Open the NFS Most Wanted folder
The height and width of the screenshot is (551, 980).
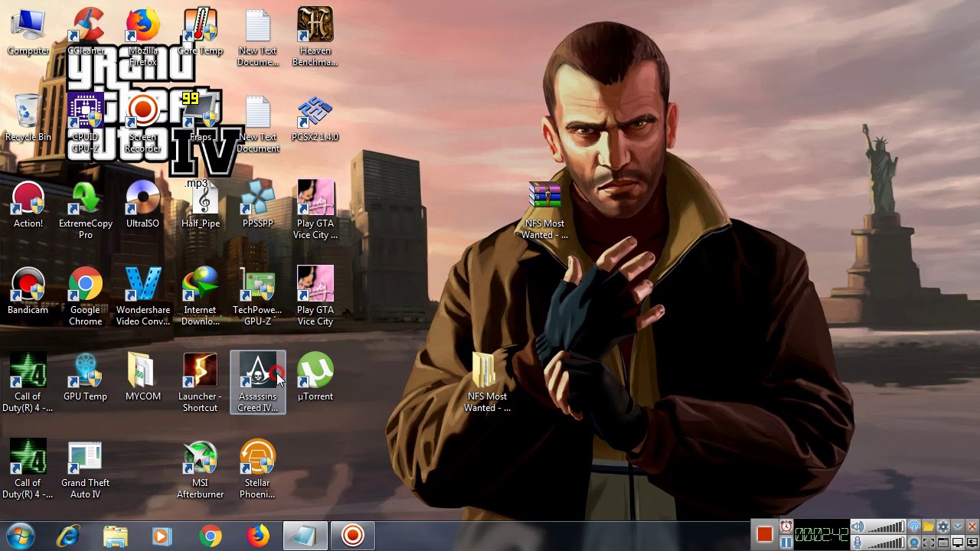coord(488,383)
